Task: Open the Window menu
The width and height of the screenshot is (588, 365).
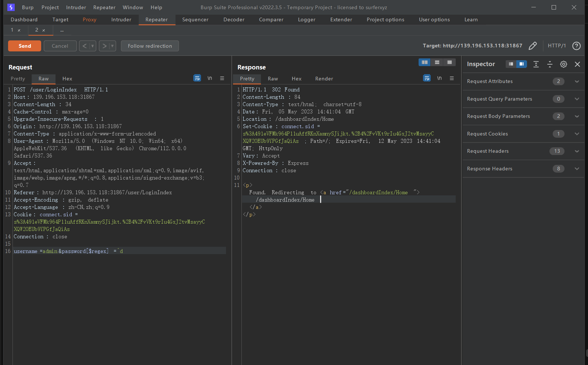Action: coord(133,7)
